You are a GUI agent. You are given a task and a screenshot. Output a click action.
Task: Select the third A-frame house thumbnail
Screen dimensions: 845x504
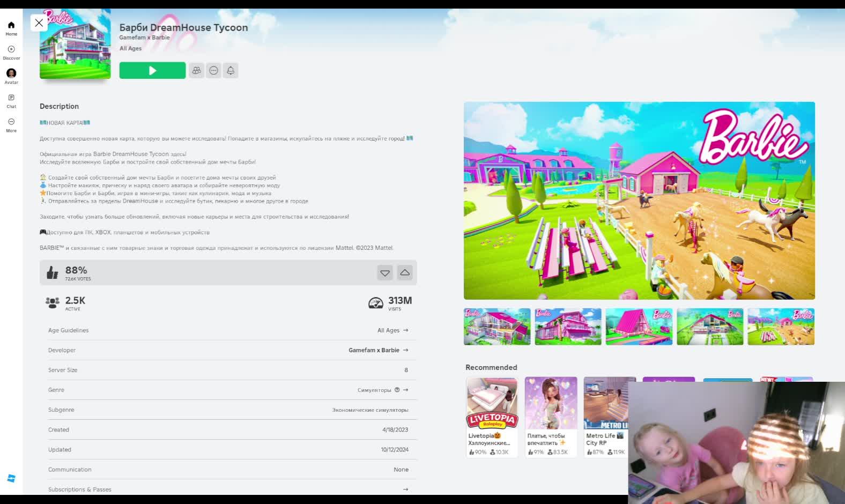pos(639,327)
